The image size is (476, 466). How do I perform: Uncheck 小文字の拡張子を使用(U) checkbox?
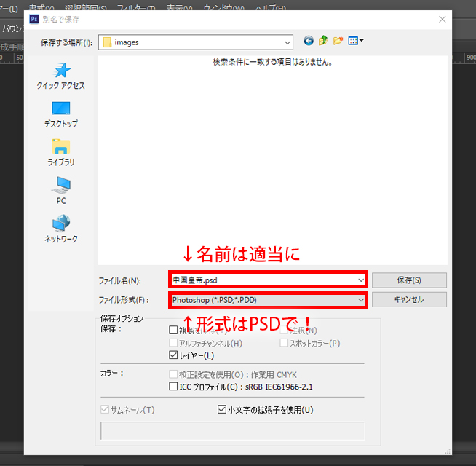221,409
